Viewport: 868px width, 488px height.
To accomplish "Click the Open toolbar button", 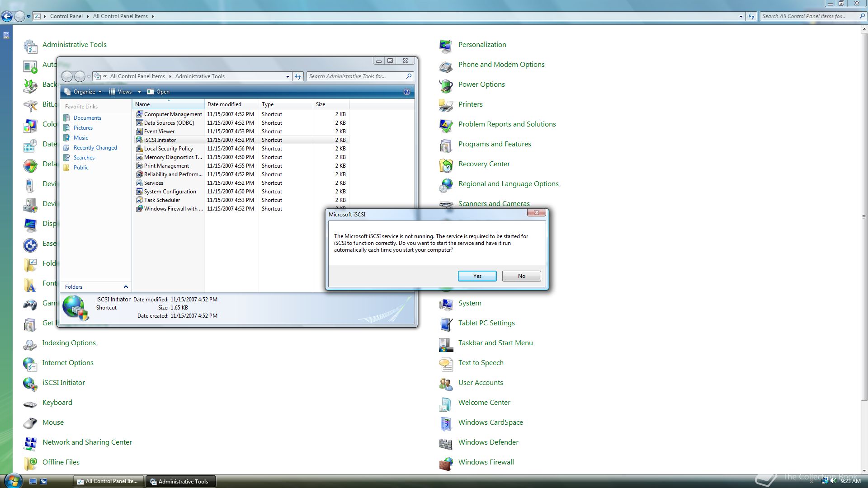I will point(158,92).
